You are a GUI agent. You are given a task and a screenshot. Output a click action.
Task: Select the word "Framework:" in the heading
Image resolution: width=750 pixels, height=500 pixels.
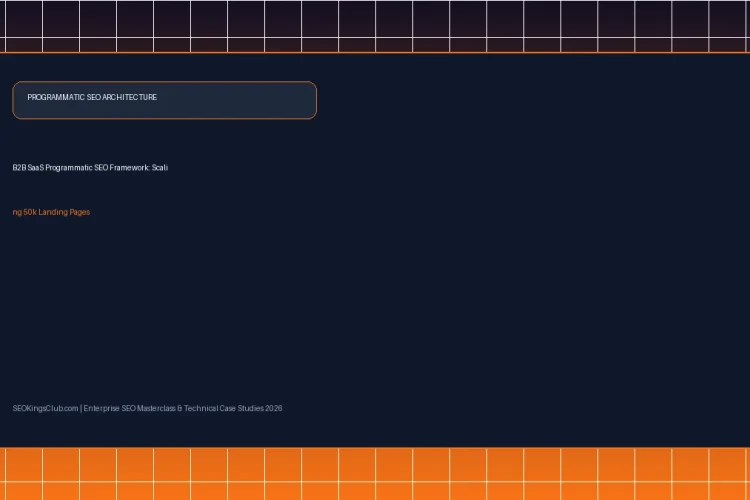click(130, 167)
